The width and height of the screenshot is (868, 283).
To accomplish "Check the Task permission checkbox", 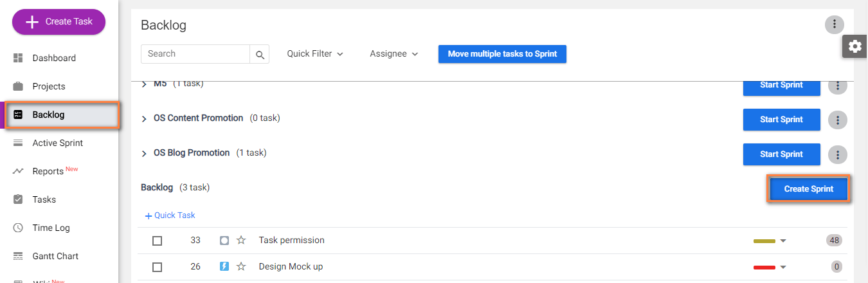I will [157, 241].
